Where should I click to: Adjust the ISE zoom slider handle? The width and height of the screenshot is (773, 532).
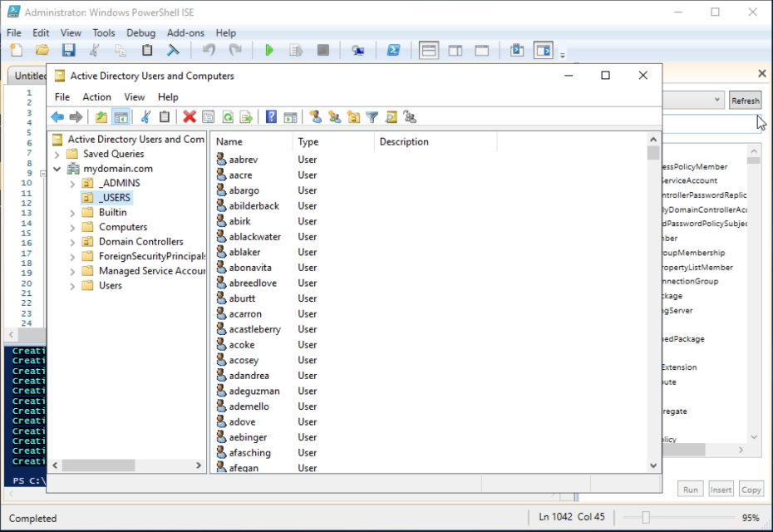tap(646, 517)
